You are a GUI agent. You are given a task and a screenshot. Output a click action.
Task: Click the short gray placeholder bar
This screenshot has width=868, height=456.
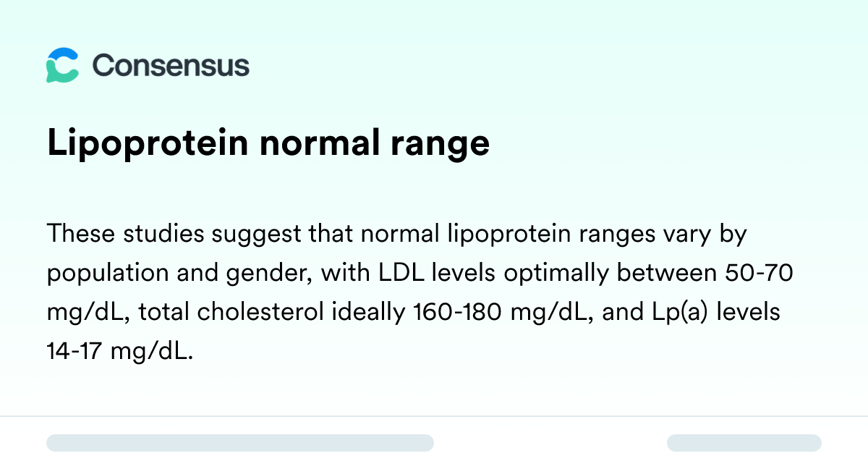744,443
